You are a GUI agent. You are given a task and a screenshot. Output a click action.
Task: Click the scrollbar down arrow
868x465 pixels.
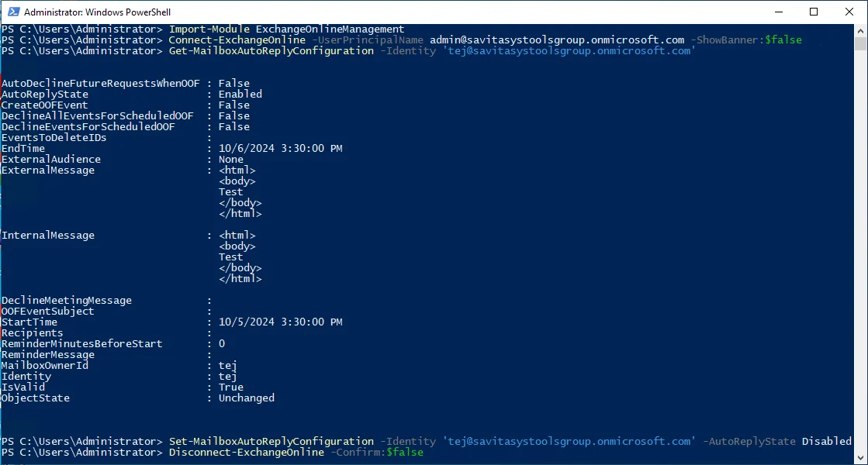click(860, 458)
